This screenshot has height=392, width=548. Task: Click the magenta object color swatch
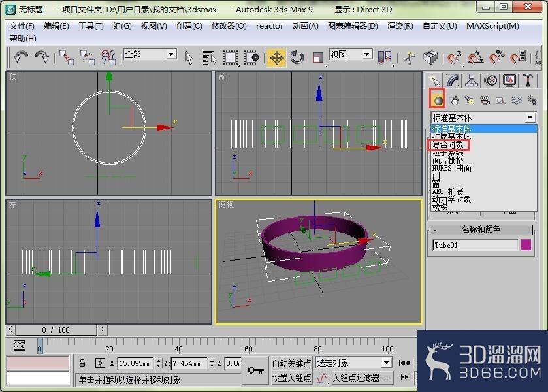526,245
